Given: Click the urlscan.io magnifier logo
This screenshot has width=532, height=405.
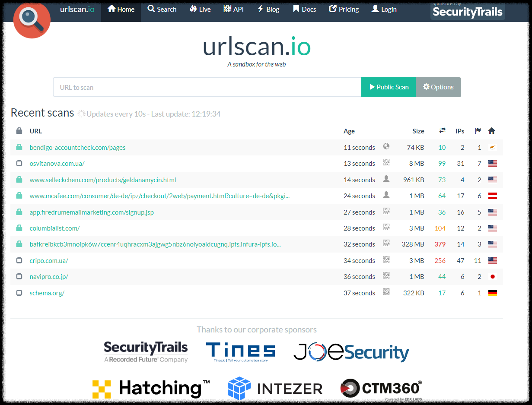Looking at the screenshot, I should [x=32, y=20].
